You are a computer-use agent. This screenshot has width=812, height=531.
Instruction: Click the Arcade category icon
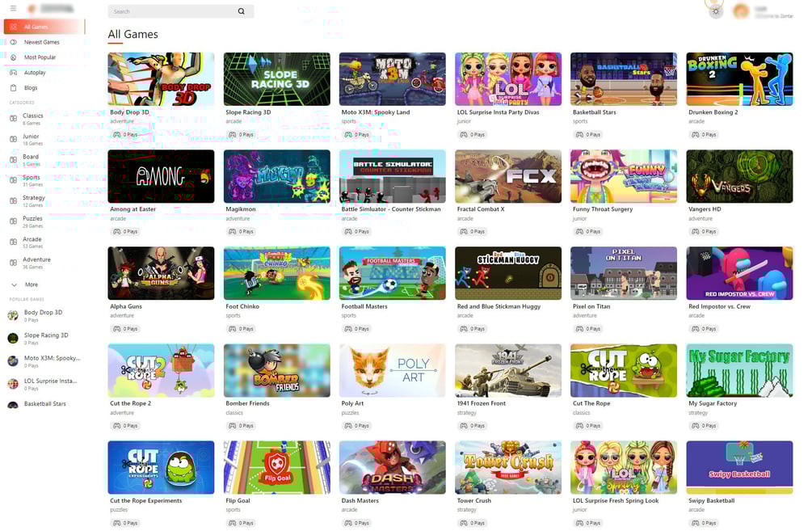pos(14,242)
